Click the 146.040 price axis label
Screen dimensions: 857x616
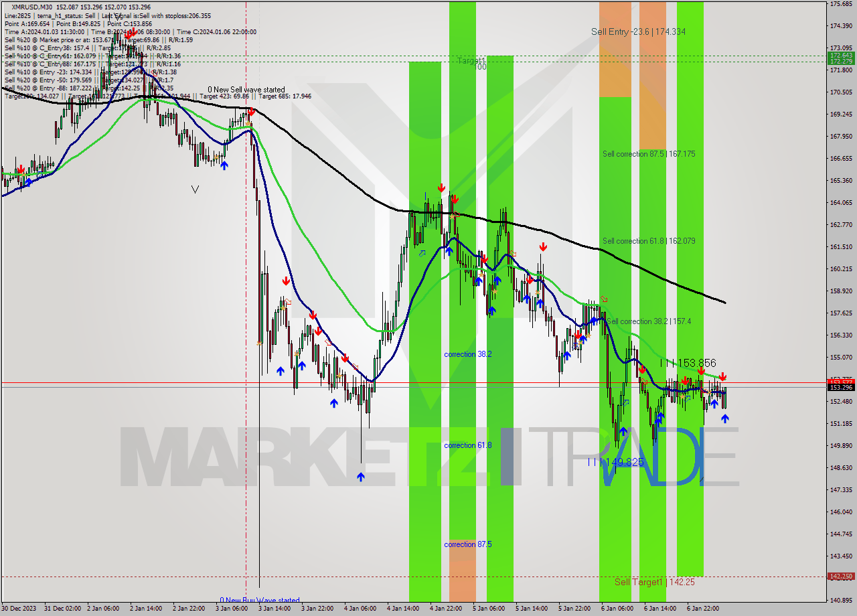click(841, 512)
